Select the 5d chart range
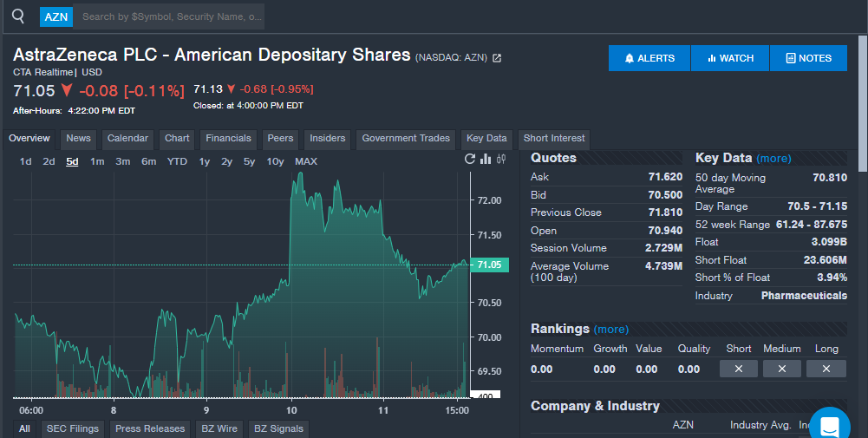 tap(72, 161)
